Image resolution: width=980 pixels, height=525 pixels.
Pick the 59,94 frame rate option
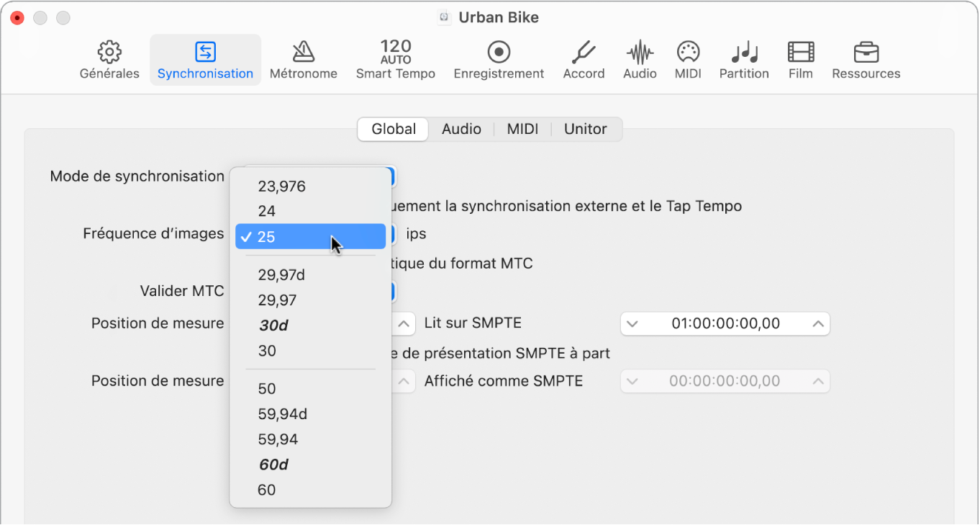point(278,439)
